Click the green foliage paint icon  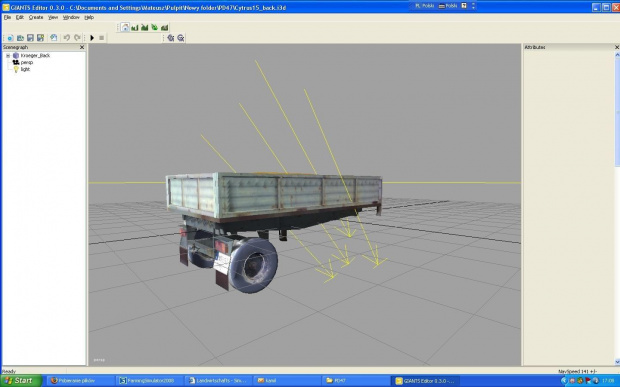155,27
